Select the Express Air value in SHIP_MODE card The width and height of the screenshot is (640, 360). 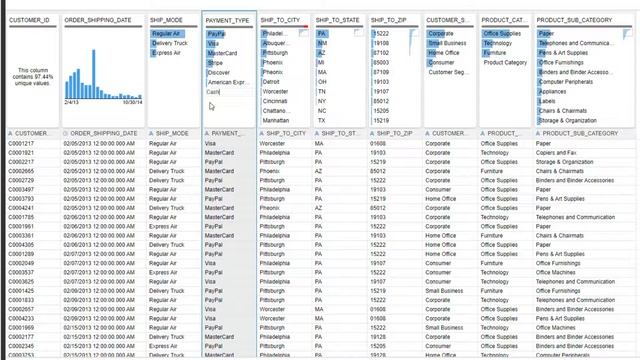[x=166, y=53]
